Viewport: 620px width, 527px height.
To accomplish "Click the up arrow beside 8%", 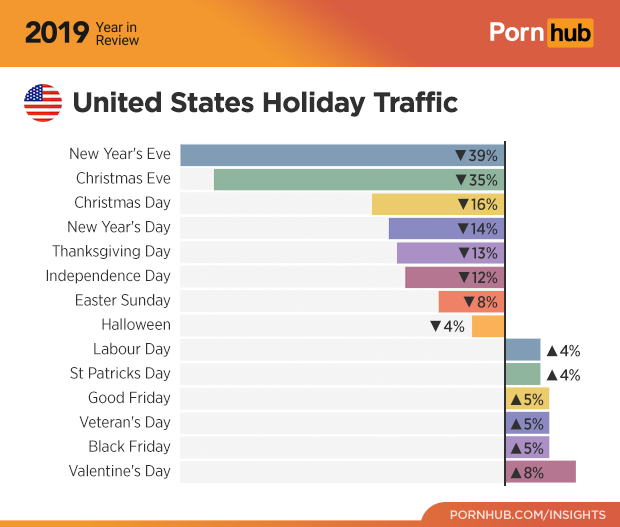I will pyautogui.click(x=516, y=472).
